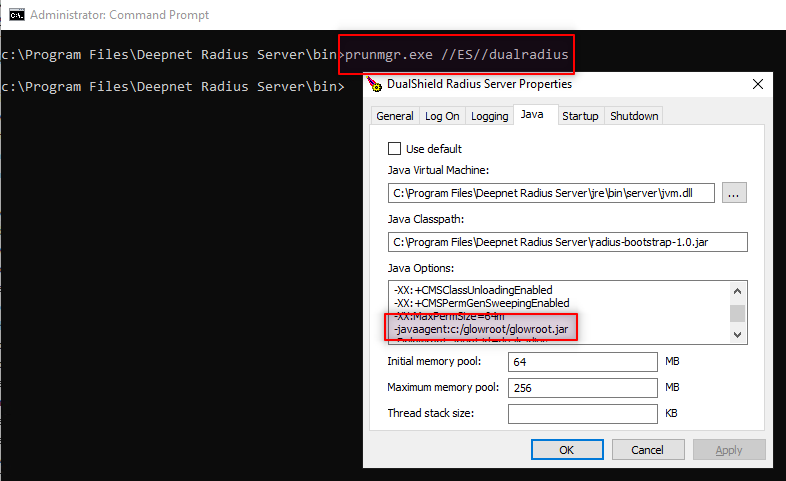Click the Initial memory pool field
Viewport: 786px width, 481px height.
[583, 361]
